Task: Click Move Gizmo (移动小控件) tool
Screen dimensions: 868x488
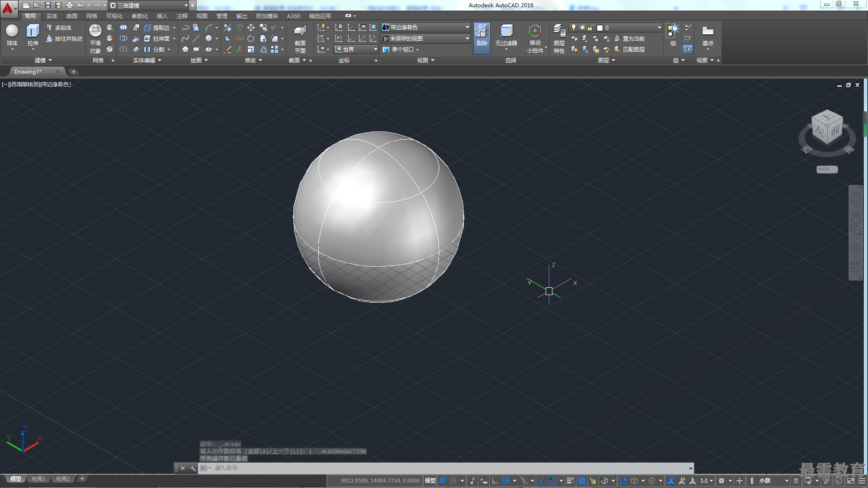Action: tap(535, 38)
